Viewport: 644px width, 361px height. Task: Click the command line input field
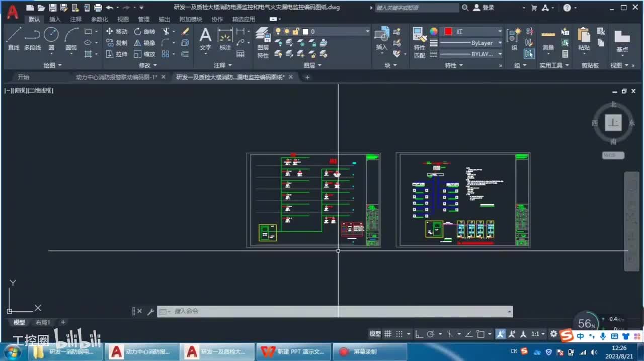(x=335, y=311)
